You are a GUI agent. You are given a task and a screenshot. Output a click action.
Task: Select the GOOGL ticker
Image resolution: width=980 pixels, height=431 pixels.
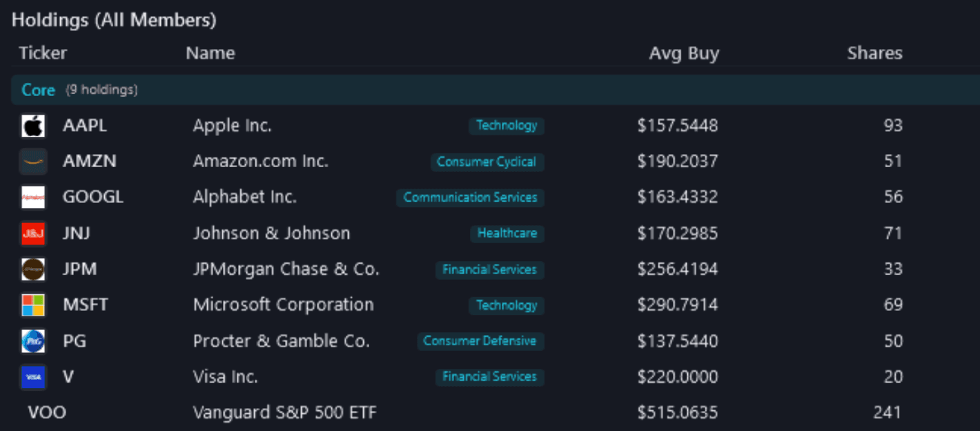click(93, 198)
